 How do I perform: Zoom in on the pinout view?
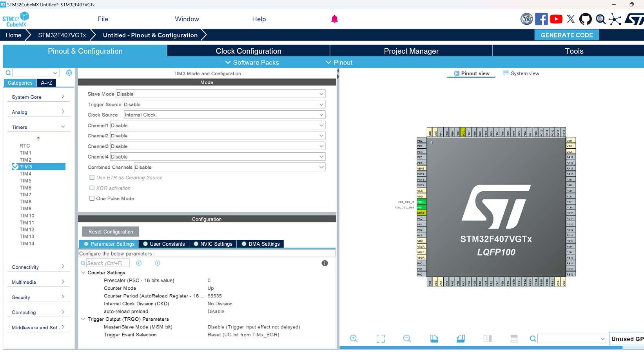[354, 338]
